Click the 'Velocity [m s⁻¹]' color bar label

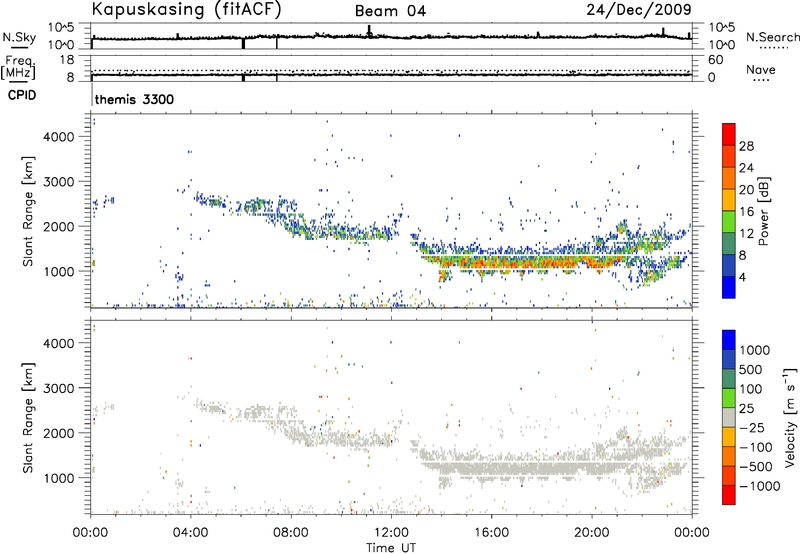(789, 417)
